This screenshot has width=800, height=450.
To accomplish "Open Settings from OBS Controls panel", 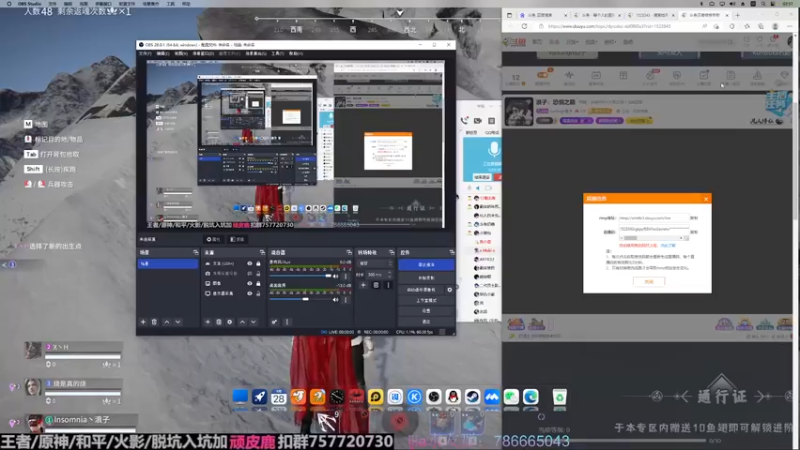I will point(426,311).
